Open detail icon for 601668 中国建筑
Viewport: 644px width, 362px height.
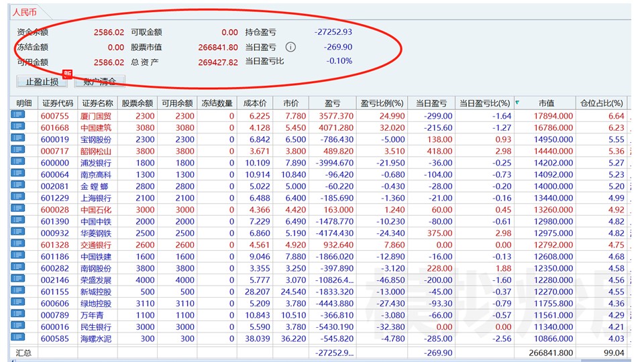[x=17, y=126]
